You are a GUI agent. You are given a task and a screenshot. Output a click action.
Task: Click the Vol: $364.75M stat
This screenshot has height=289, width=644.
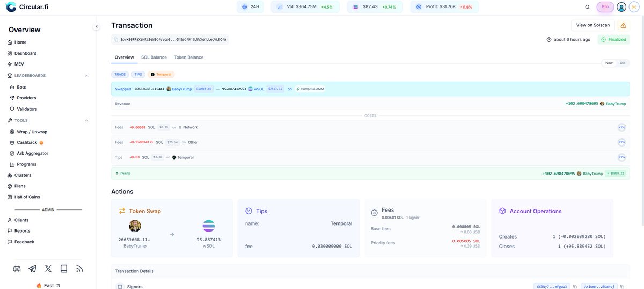click(305, 7)
